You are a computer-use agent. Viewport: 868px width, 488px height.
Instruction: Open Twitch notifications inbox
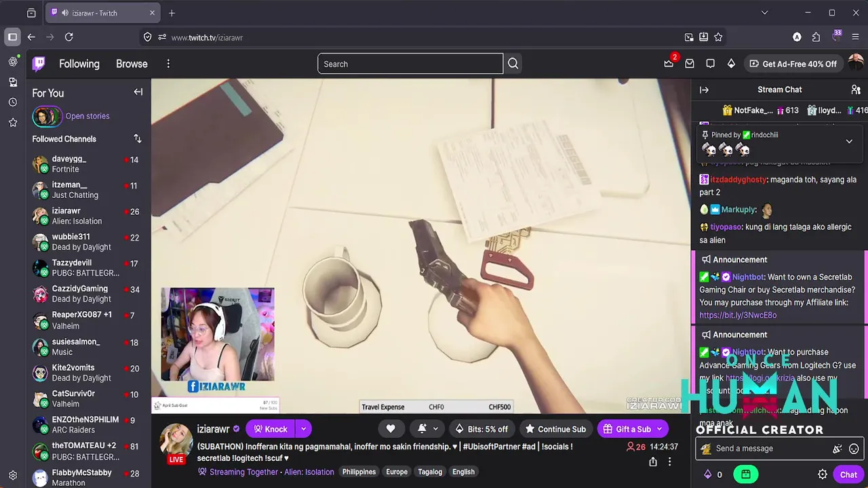pyautogui.click(x=690, y=64)
